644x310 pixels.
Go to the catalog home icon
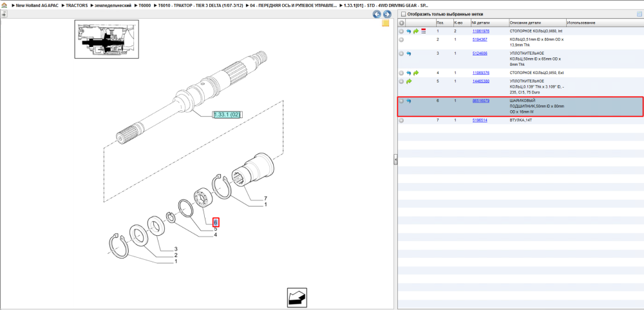pyautogui.click(x=4, y=6)
